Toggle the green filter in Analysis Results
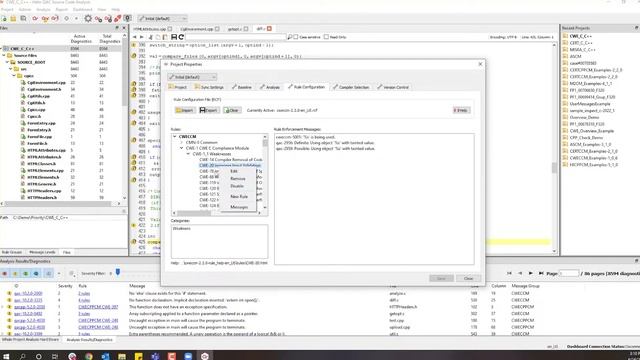Screen dimensions: 640x360 [x=26, y=273]
